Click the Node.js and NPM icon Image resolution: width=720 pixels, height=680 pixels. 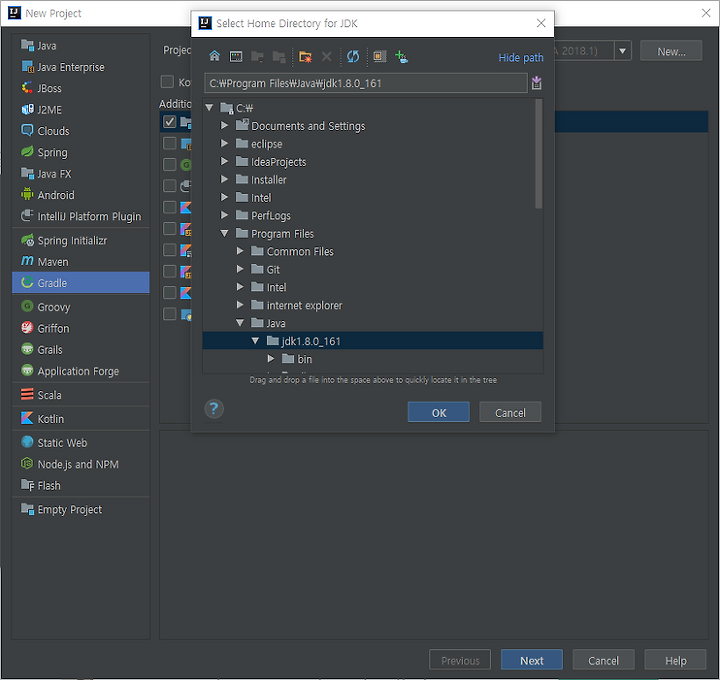coord(27,464)
